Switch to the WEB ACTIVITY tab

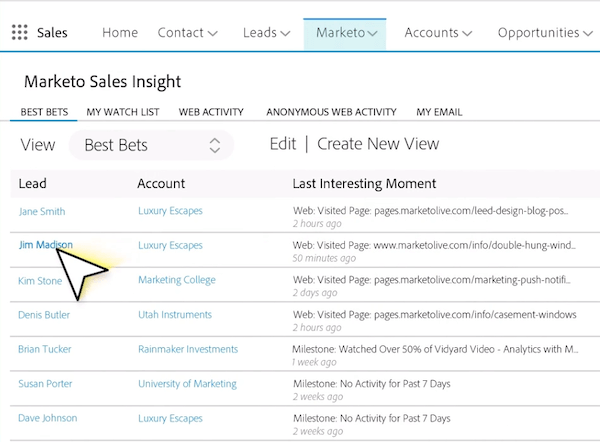(211, 112)
